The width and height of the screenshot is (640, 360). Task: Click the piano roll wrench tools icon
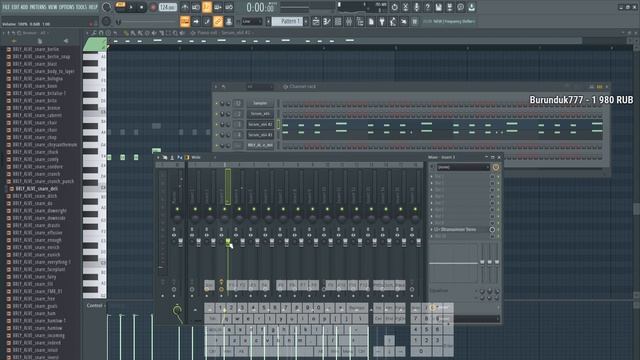94,33
